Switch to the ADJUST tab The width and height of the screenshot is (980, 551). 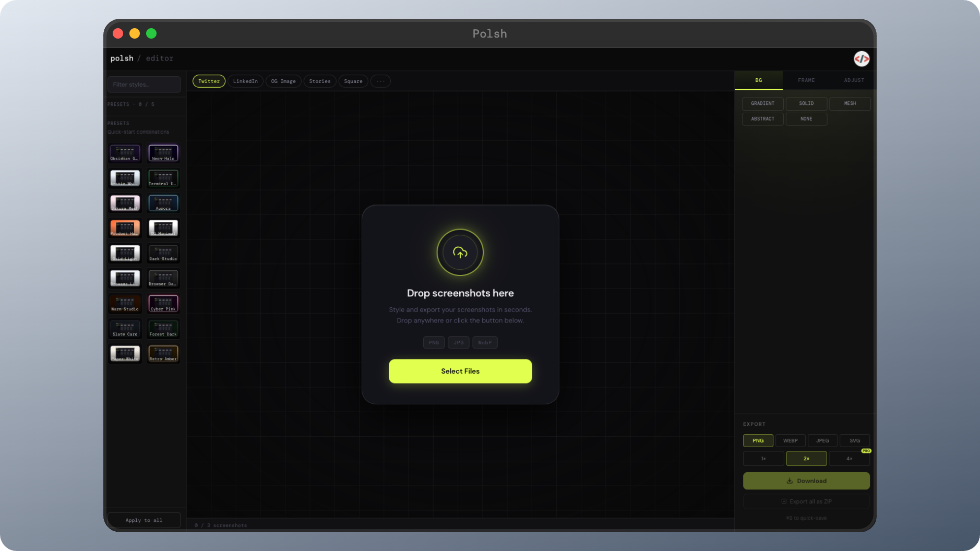pos(854,80)
